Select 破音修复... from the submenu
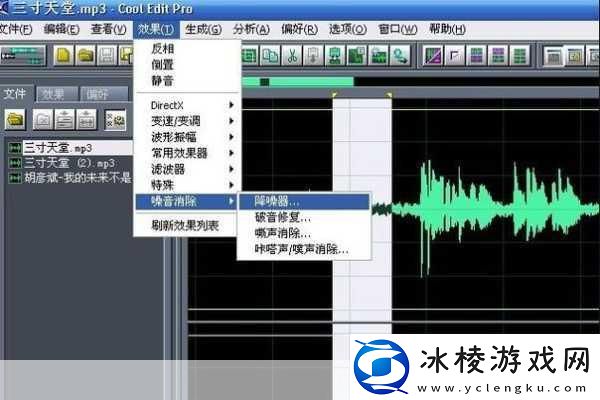The height and width of the screenshot is (400, 600). 304,217
